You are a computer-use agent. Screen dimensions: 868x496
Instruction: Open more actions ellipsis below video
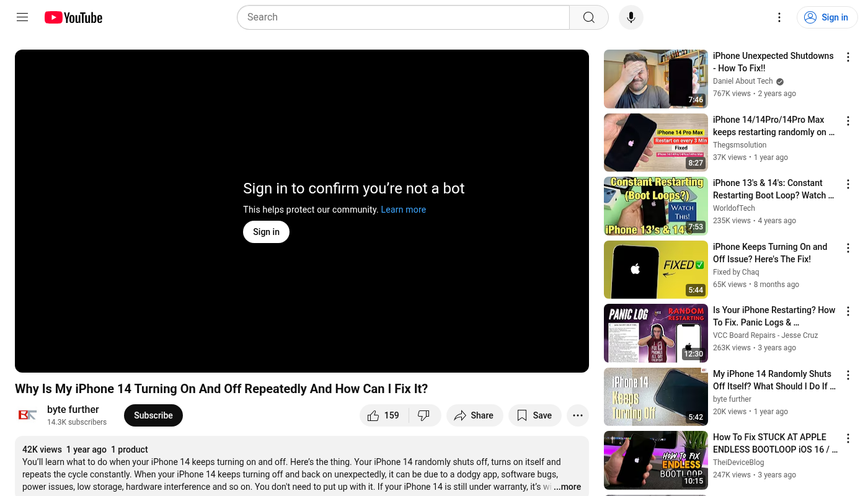(577, 415)
